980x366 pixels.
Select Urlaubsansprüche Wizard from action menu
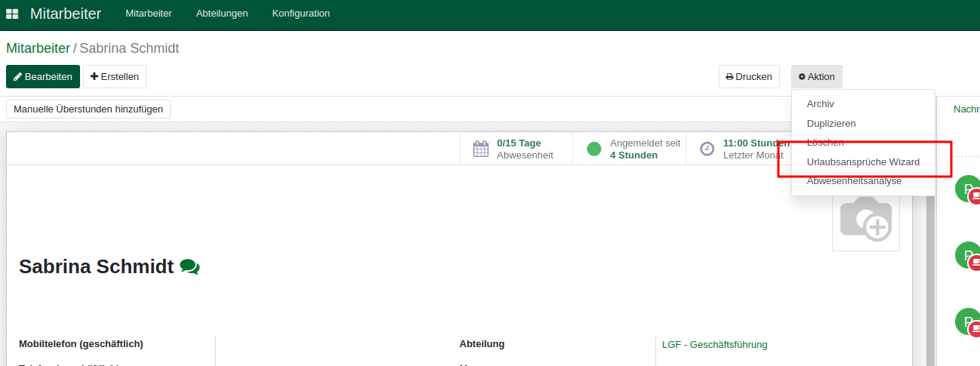point(863,162)
